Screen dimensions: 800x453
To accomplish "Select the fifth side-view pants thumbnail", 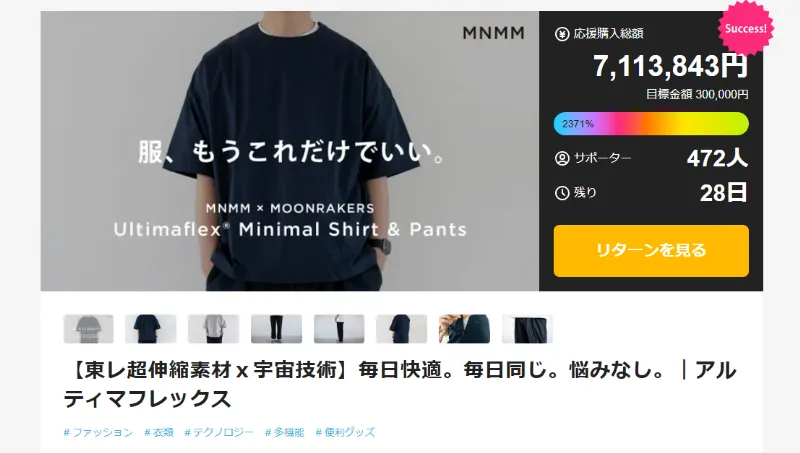I will click(339, 329).
